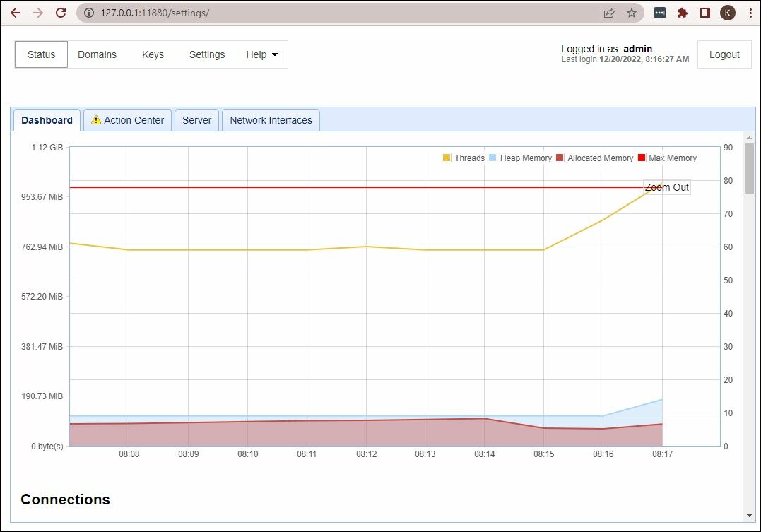This screenshot has height=532, width=761.
Task: View site information icon in address bar
Action: (89, 13)
